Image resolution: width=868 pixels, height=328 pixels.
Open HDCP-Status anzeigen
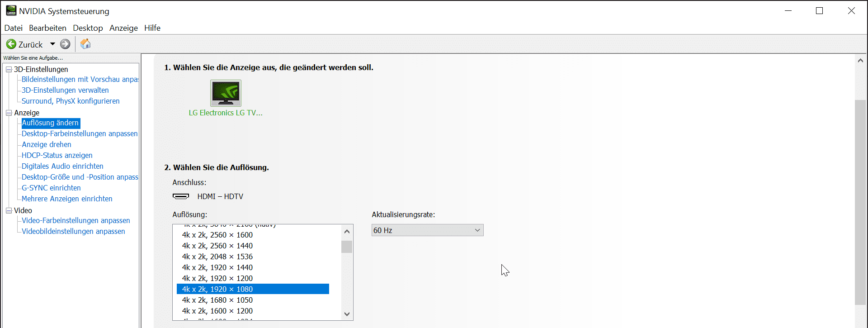coord(57,155)
